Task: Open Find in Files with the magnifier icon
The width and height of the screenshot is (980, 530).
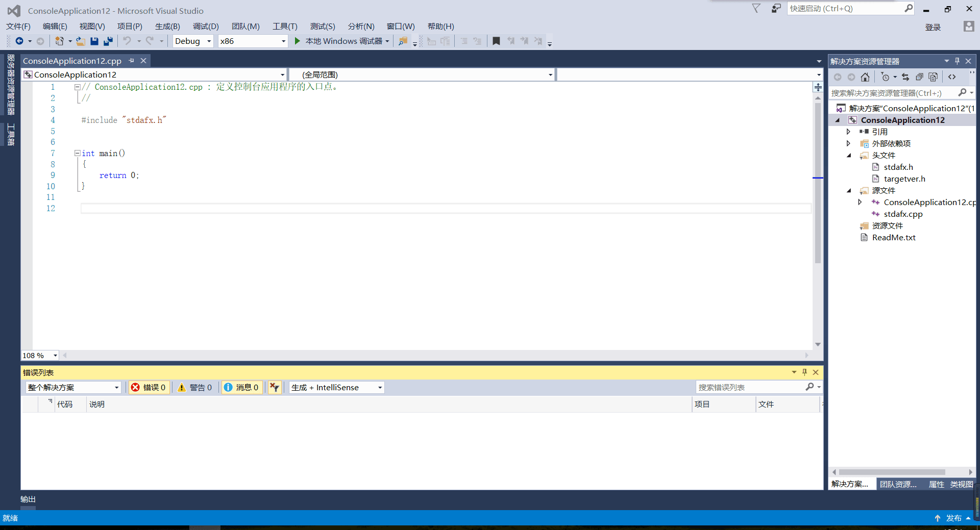Action: click(403, 41)
